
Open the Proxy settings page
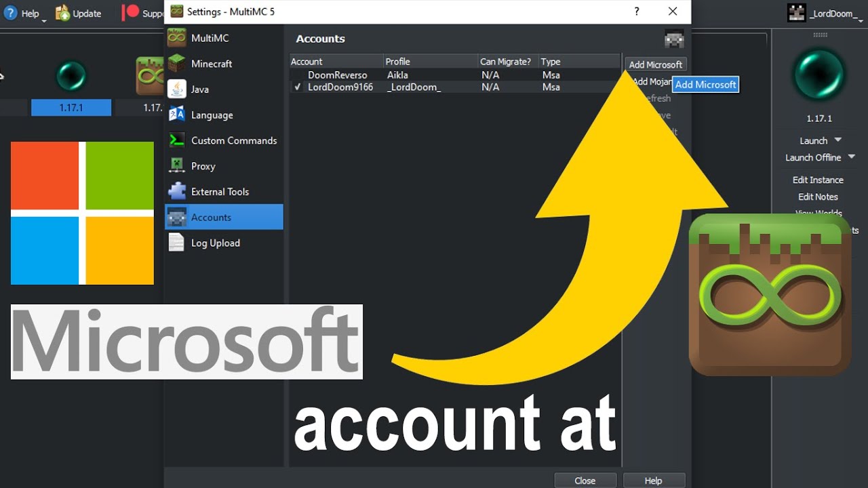coord(224,166)
